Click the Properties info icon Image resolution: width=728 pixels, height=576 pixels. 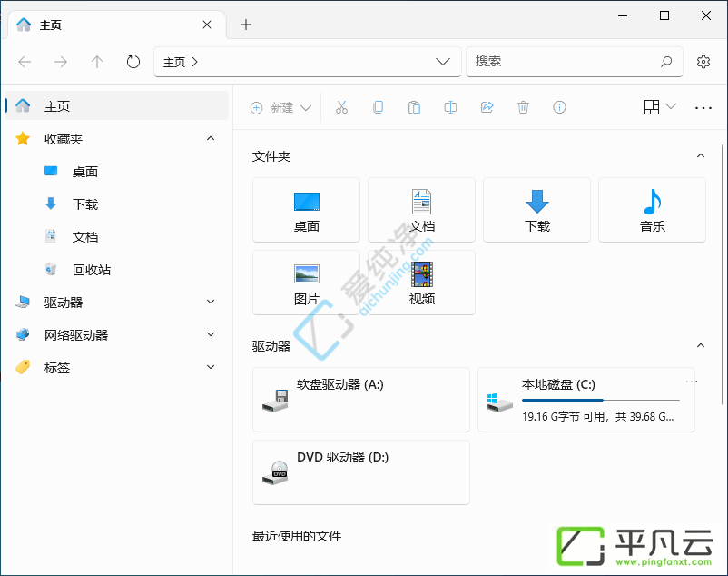[559, 107]
